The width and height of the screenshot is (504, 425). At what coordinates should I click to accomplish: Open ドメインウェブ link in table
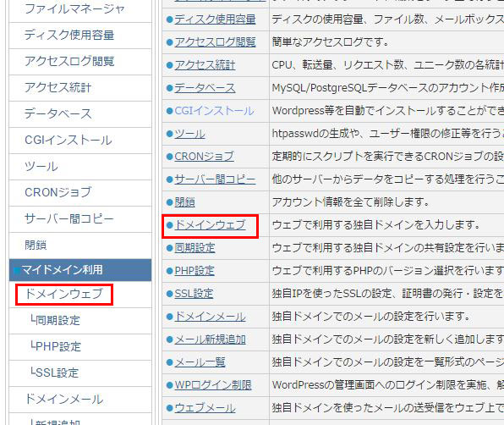[211, 225]
